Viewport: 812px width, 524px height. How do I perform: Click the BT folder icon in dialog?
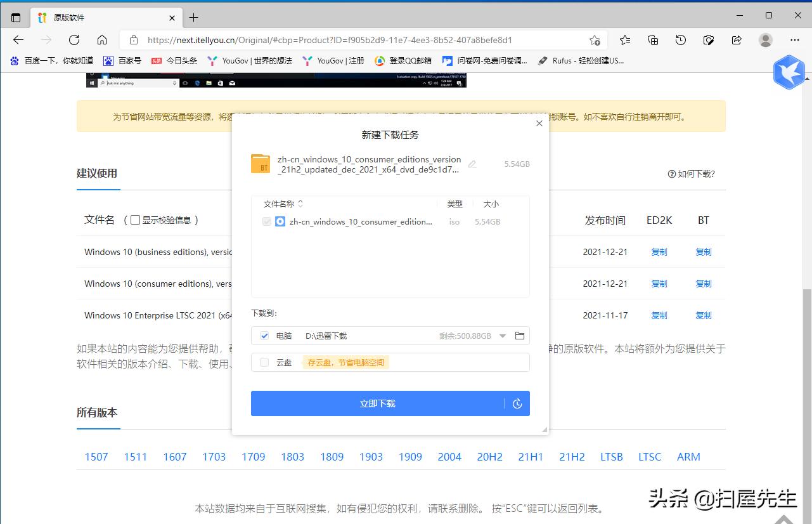261,164
